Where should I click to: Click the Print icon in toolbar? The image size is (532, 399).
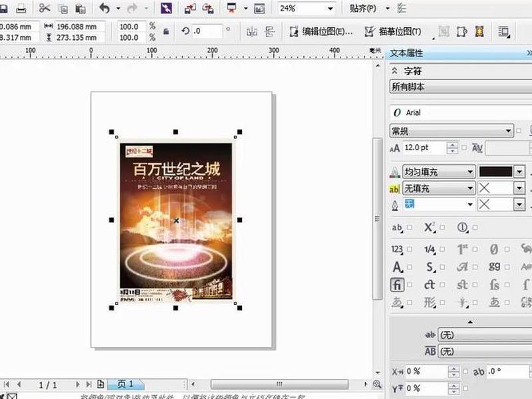[21, 9]
